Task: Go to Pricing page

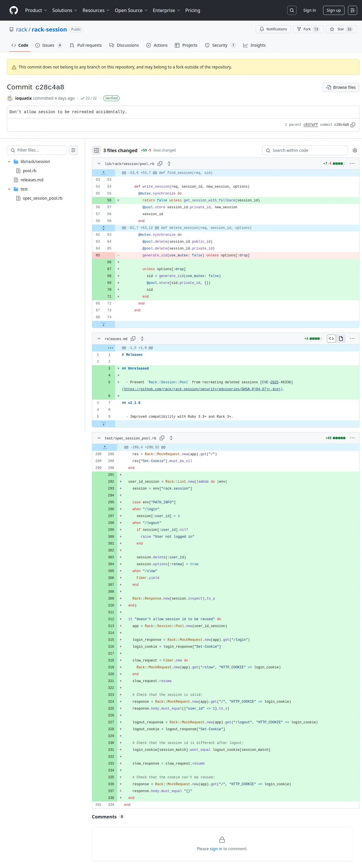Action: [193, 10]
